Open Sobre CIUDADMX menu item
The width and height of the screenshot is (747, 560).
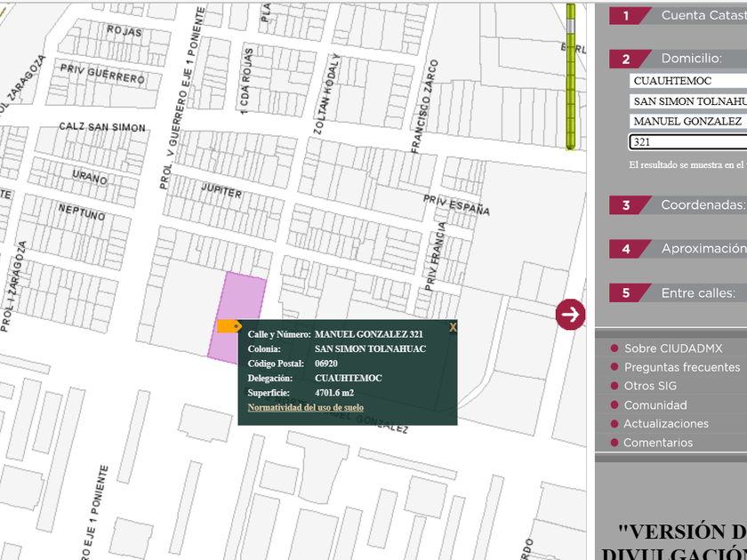coord(672,348)
